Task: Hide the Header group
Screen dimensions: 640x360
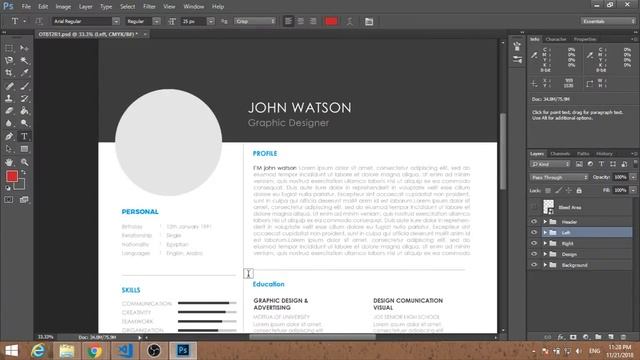Action: point(534,222)
